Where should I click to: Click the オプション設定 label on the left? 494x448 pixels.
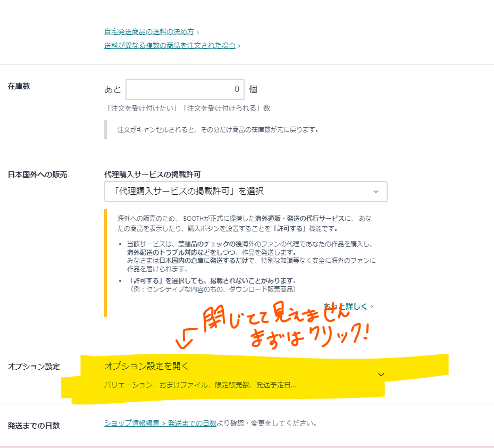point(34,367)
